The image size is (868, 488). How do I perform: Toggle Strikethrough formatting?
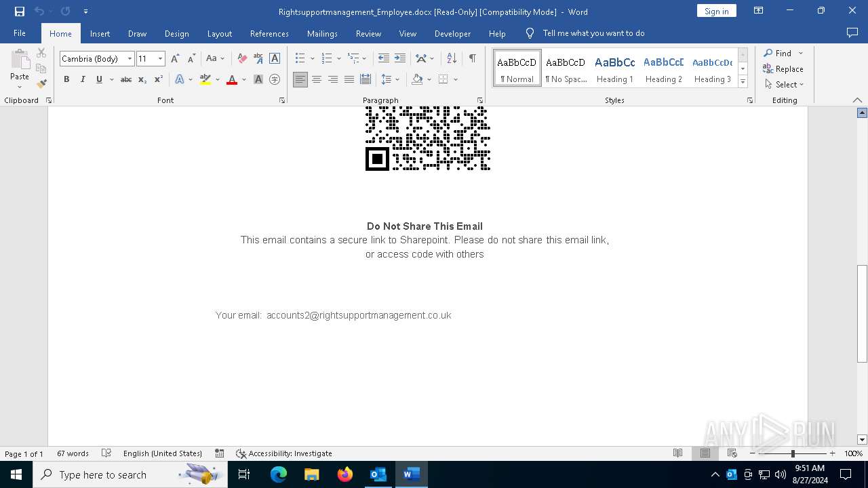(x=126, y=79)
